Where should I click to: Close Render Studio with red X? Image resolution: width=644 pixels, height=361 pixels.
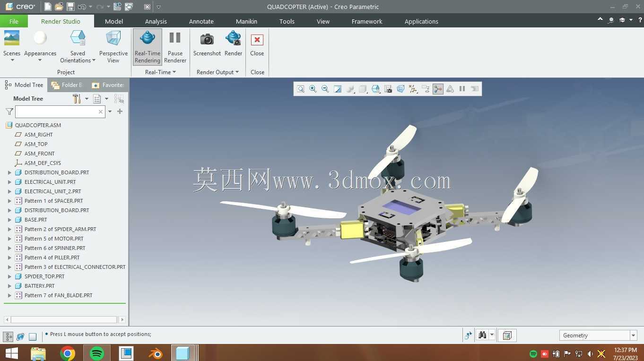click(x=257, y=44)
